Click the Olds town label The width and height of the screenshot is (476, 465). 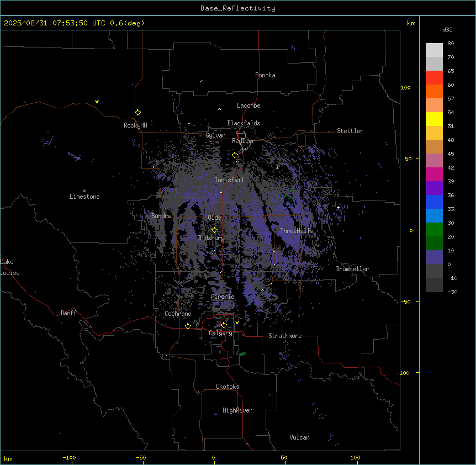(x=214, y=218)
